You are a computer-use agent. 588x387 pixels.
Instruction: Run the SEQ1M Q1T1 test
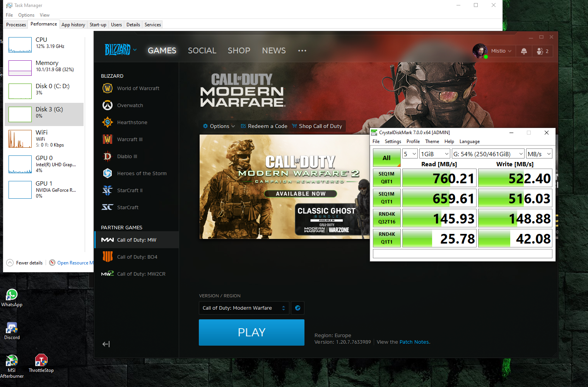click(x=386, y=198)
